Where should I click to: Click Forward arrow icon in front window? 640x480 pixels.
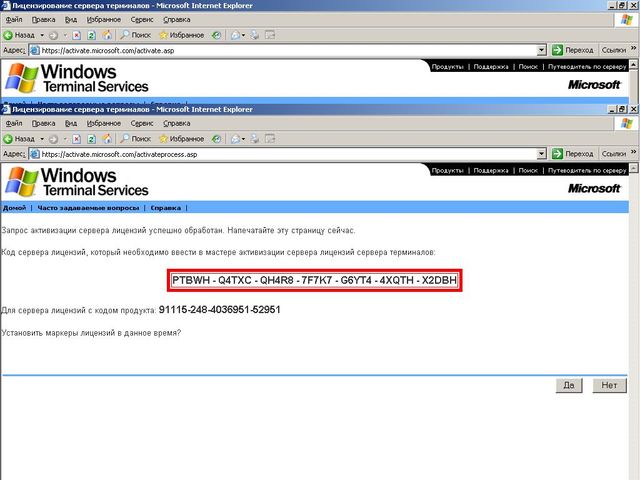pos(53,139)
